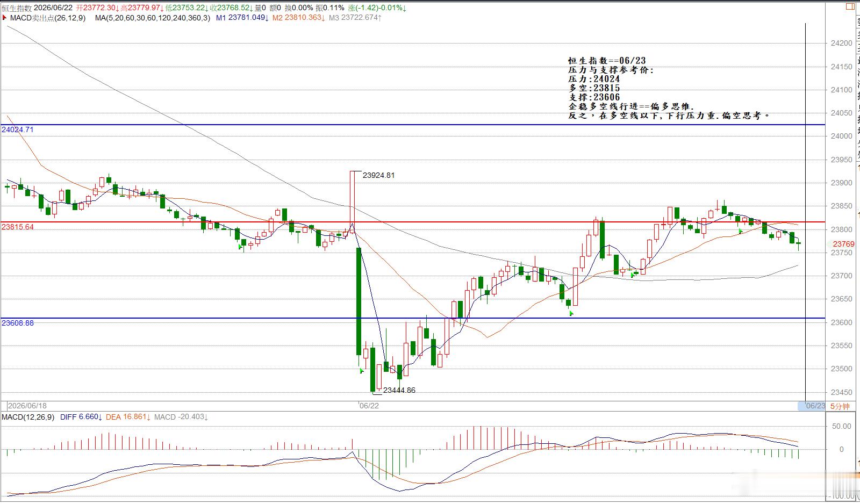Click the 06/23 date marker on timeline
The height and width of the screenshot is (504, 860).
click(815, 406)
